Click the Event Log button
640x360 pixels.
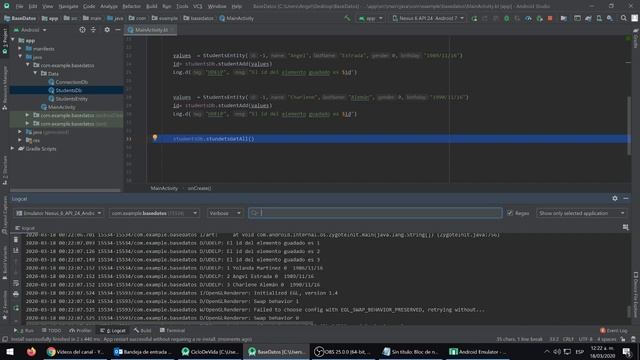tap(613, 330)
